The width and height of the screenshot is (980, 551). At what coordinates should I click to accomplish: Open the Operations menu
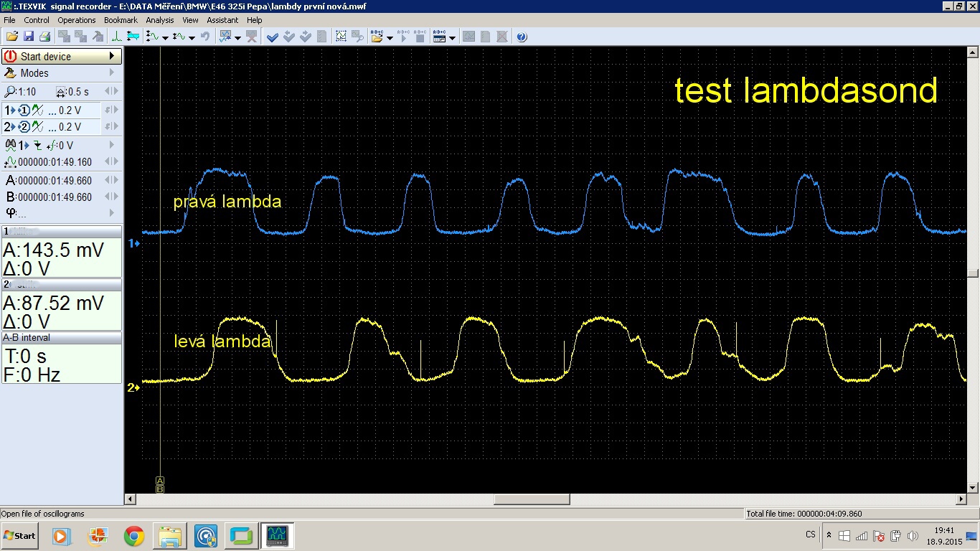[77, 20]
